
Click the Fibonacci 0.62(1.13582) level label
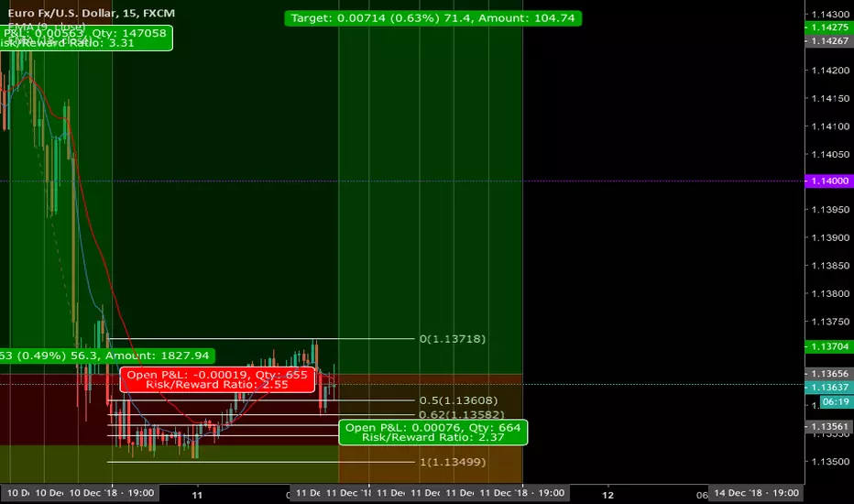[461, 414]
